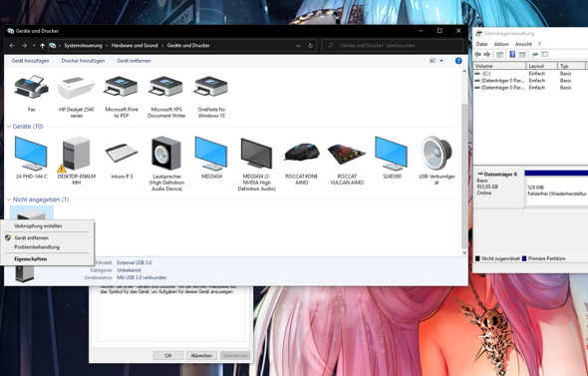Screen dimensions: 588x376
Task: Click forward arrow in Datenträgerverwaltung toolbar
Action: (x=487, y=55)
